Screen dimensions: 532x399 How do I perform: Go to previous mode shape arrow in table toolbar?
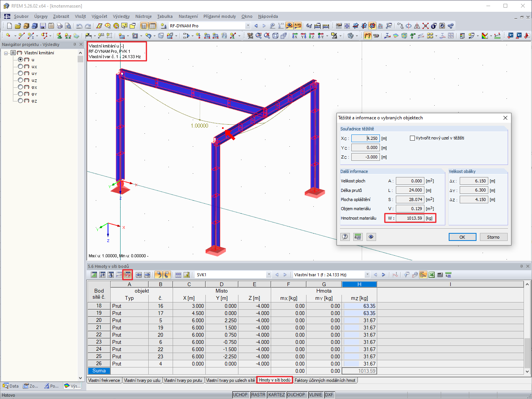tap(376, 275)
